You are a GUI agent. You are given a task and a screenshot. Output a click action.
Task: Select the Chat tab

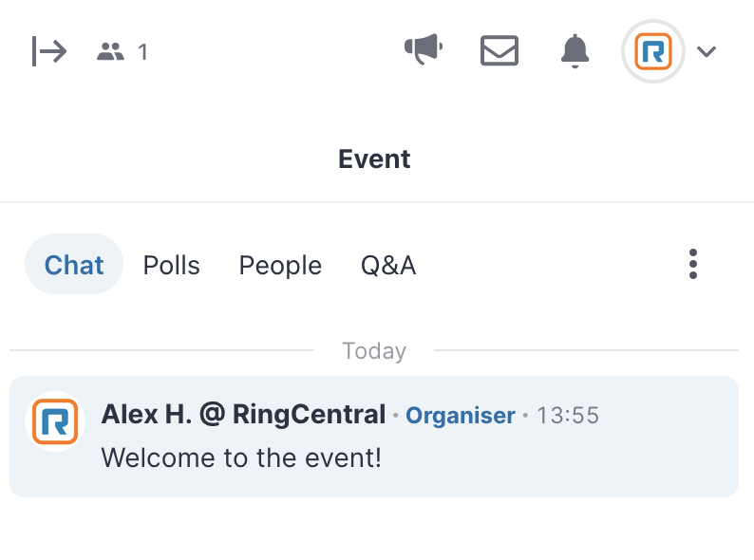pyautogui.click(x=74, y=265)
